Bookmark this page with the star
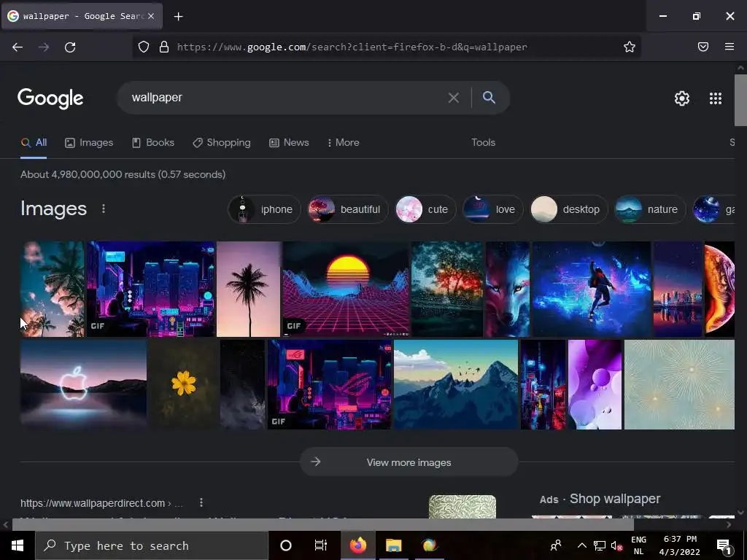Screen dimensions: 747x560 pyautogui.click(x=630, y=47)
